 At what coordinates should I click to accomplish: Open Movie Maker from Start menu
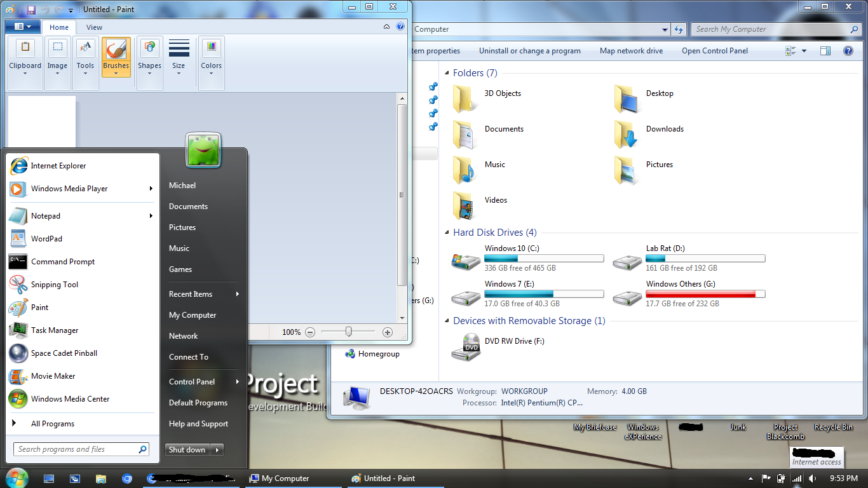[x=83, y=376]
